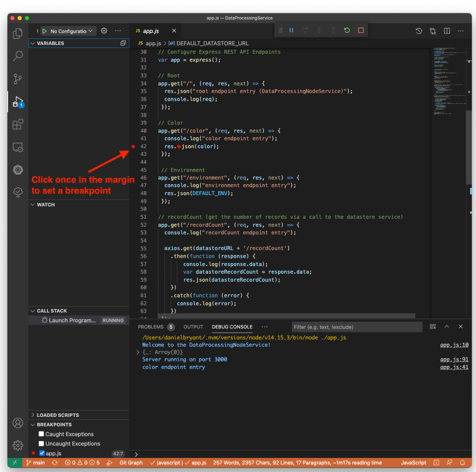Open the Search view icon
476x472 pixels.
click(18, 56)
